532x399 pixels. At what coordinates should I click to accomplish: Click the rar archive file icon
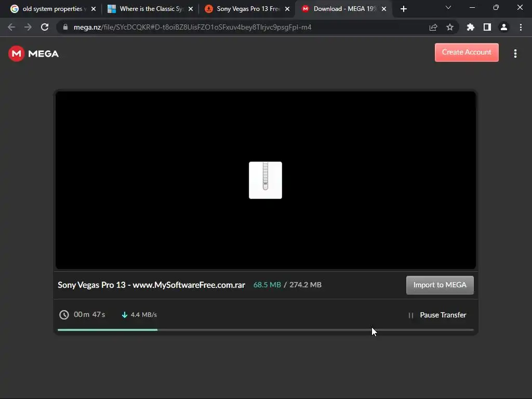pyautogui.click(x=265, y=180)
